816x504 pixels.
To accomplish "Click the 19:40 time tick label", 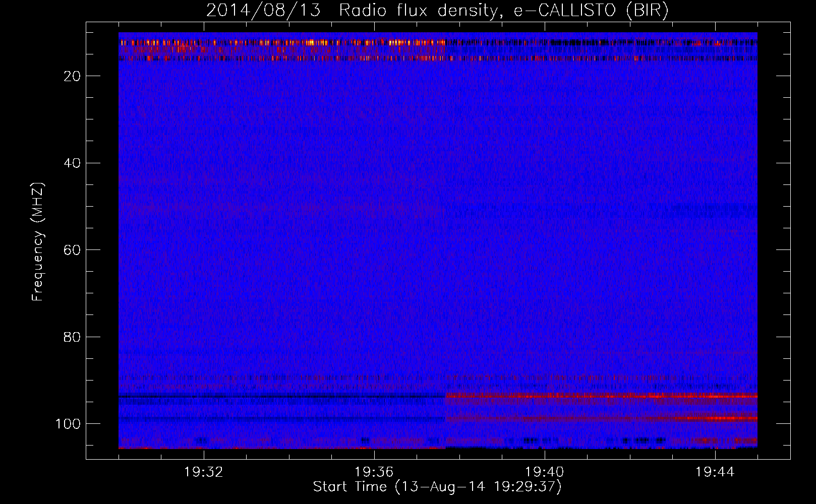I will (x=545, y=472).
